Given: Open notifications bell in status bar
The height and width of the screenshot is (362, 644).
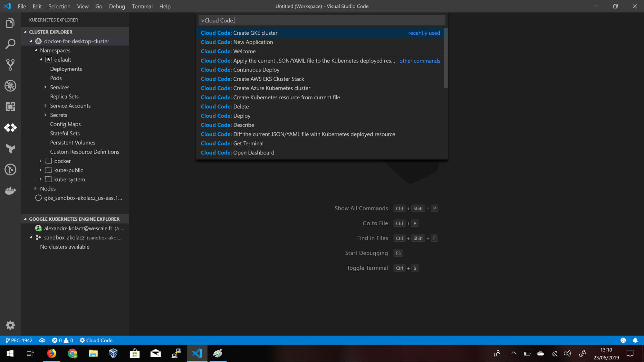Looking at the screenshot, I should pos(635,340).
